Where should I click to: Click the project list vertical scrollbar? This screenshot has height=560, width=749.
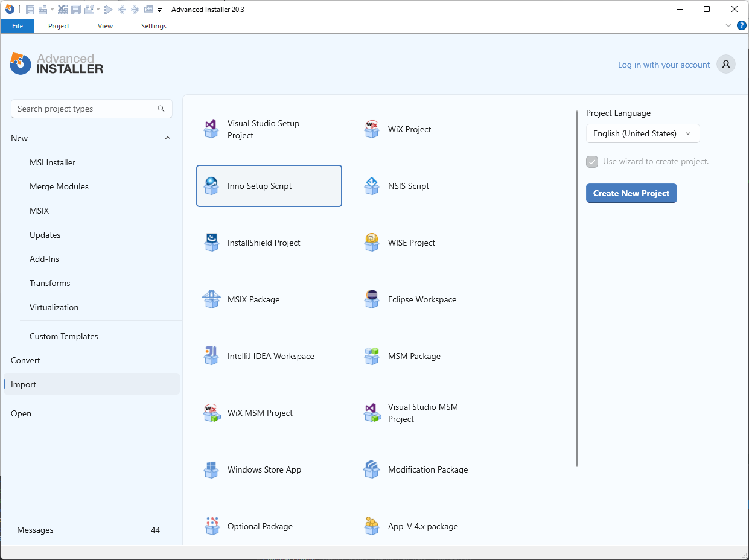577,288
